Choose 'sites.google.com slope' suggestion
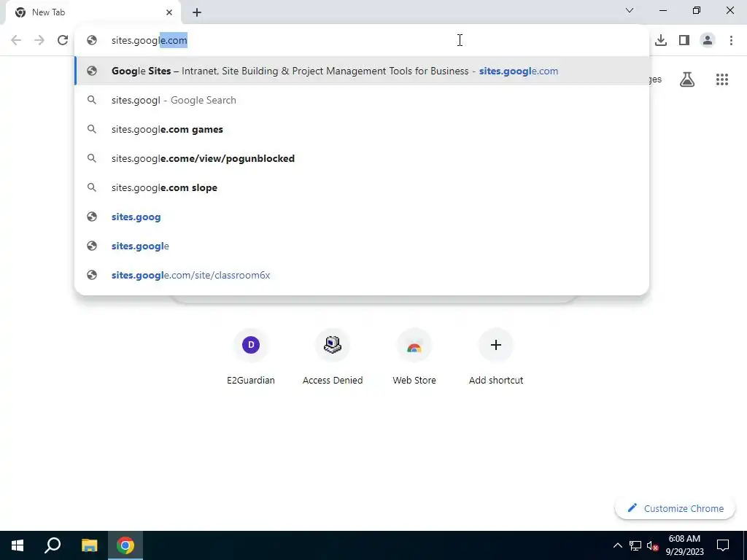747x560 pixels. point(362,187)
